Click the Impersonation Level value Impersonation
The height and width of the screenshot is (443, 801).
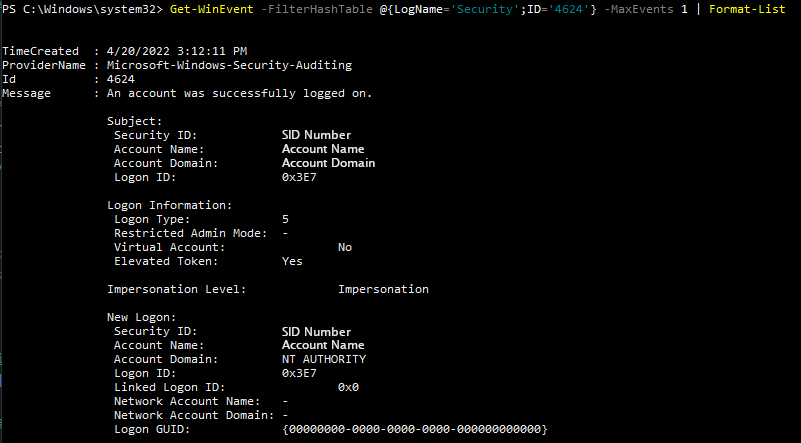tap(383, 289)
